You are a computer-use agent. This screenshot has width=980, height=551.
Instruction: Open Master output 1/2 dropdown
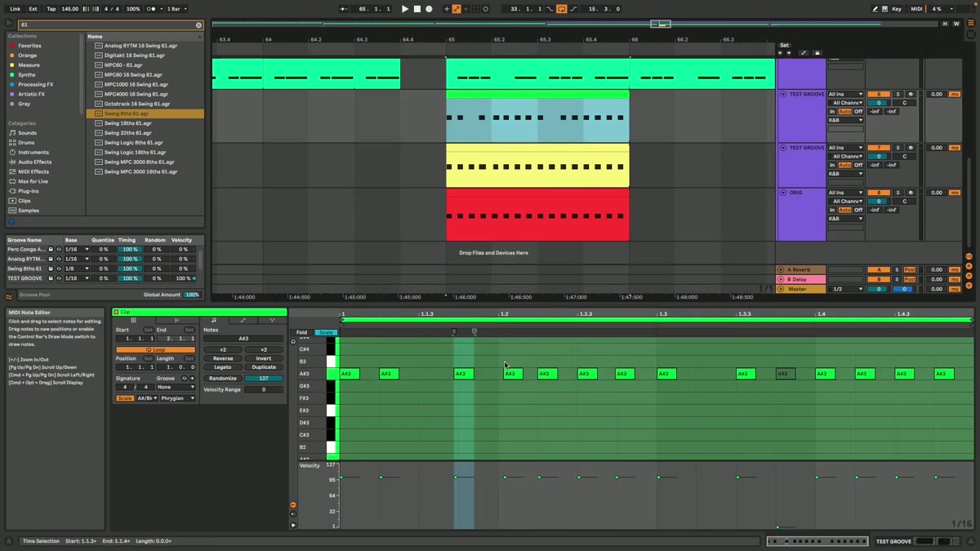pyautogui.click(x=846, y=289)
